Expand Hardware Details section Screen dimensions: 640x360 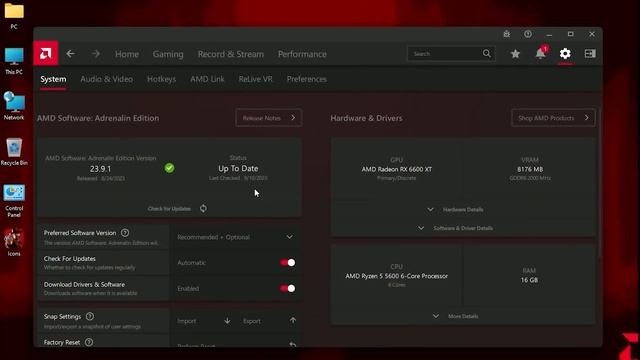pyautogui.click(x=463, y=209)
